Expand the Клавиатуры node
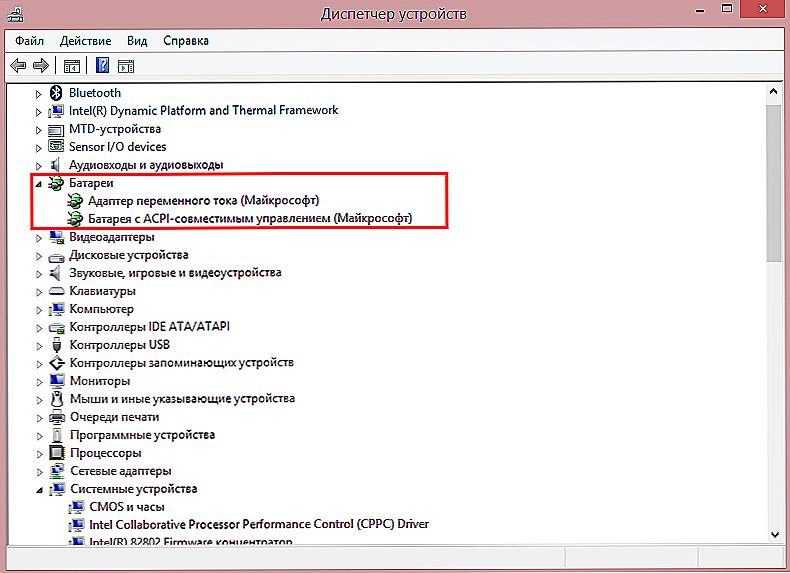790x573 pixels. [x=39, y=292]
